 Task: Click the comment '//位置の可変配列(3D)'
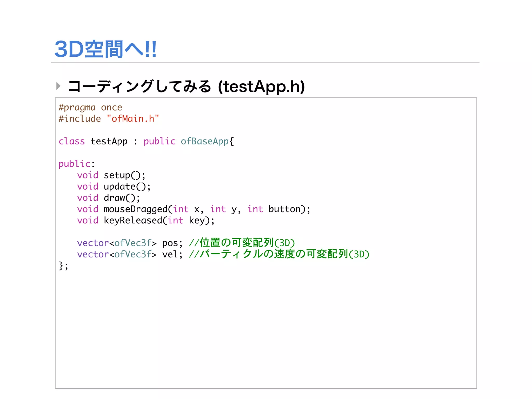point(242,243)
